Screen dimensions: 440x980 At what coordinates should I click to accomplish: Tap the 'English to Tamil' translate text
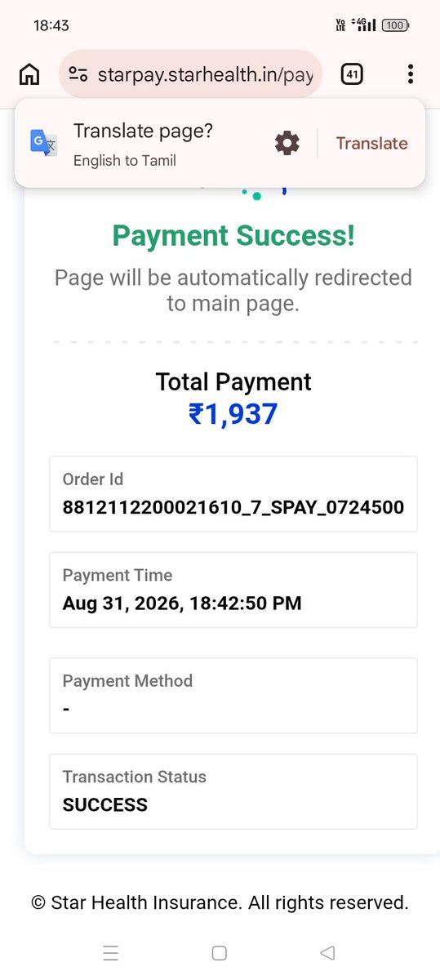point(125,161)
